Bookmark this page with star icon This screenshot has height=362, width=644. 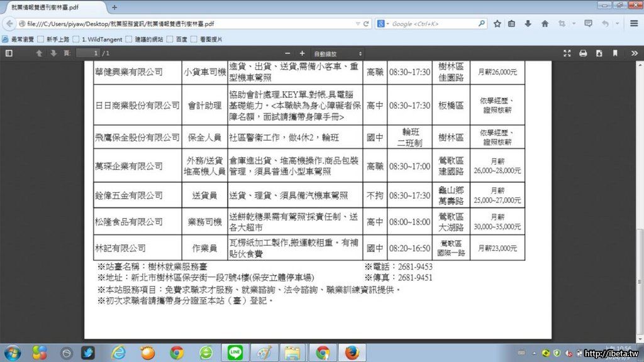(497, 24)
